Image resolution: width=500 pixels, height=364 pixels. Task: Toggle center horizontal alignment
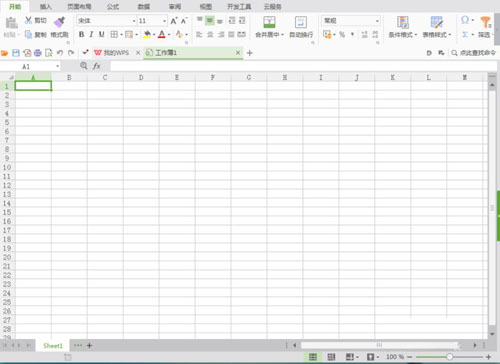[210, 34]
